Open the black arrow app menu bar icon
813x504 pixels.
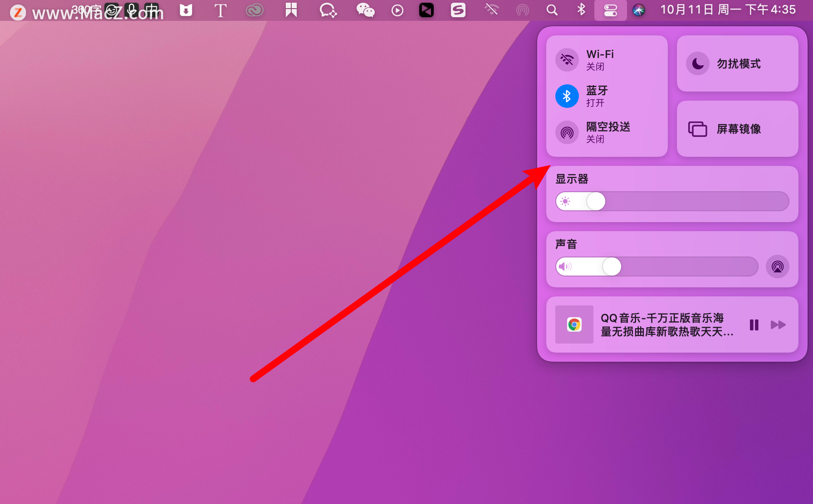pos(426,10)
